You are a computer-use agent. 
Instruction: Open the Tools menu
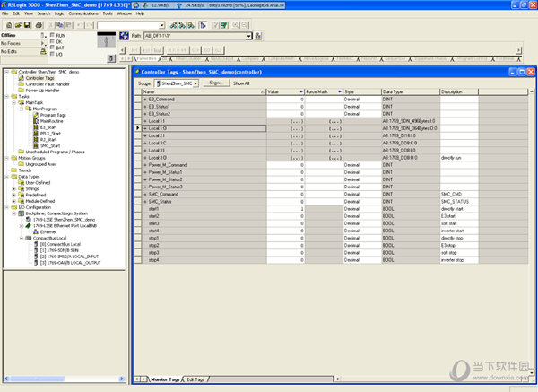(x=108, y=13)
